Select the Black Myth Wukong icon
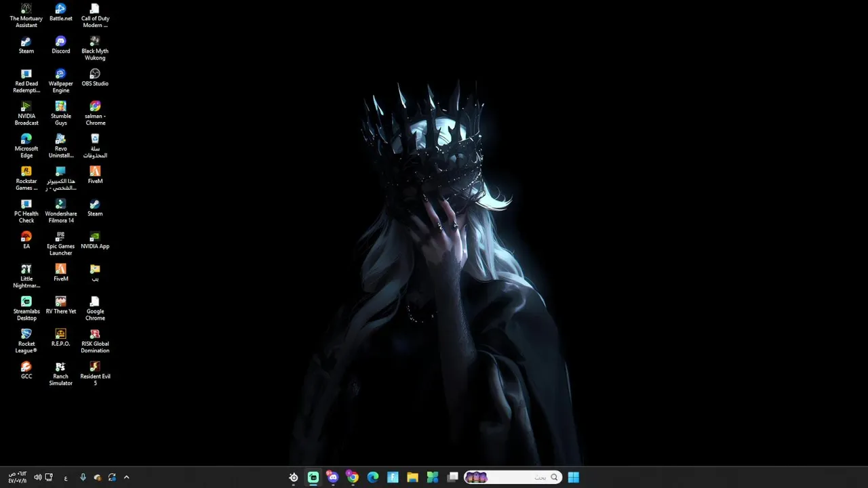This screenshot has height=488, width=868. coord(95,48)
